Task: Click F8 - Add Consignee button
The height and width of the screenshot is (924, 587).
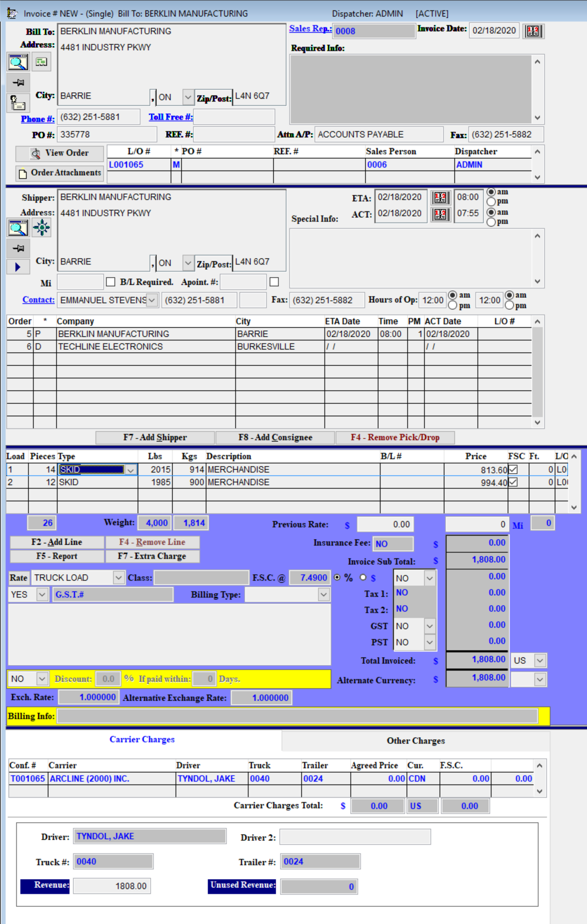Action: point(275,437)
